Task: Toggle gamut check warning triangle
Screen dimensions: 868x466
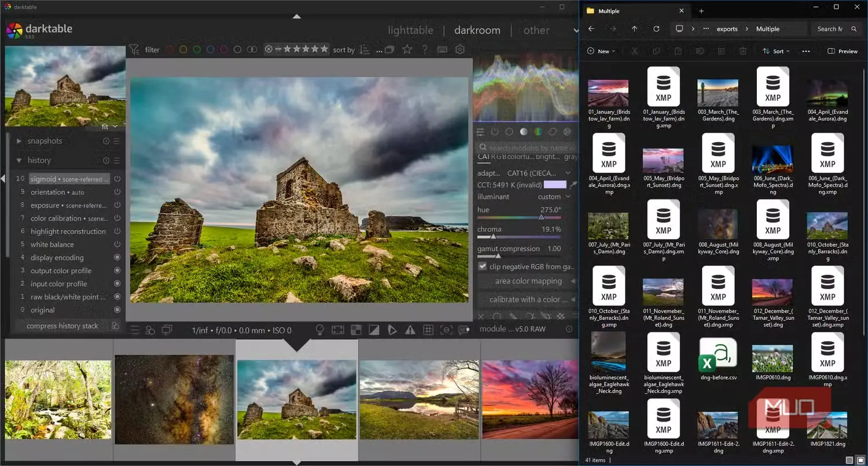Action: coord(410,330)
